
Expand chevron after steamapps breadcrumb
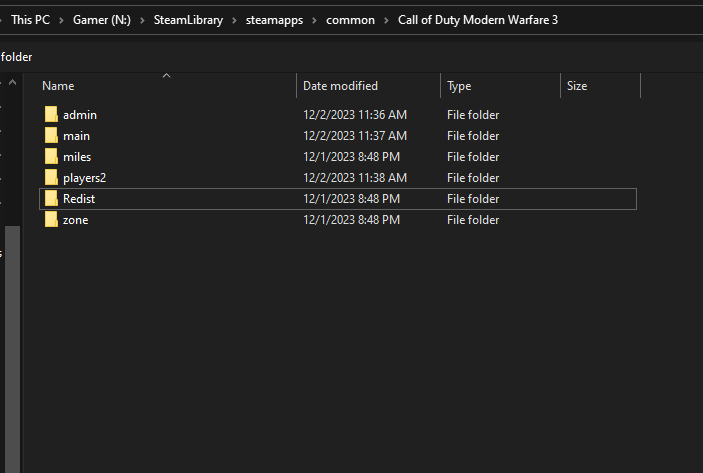(314, 20)
